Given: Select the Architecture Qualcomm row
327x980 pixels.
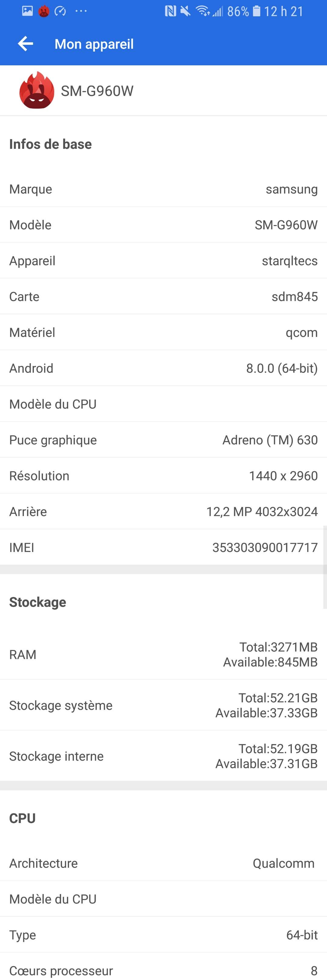Looking at the screenshot, I should point(163,863).
